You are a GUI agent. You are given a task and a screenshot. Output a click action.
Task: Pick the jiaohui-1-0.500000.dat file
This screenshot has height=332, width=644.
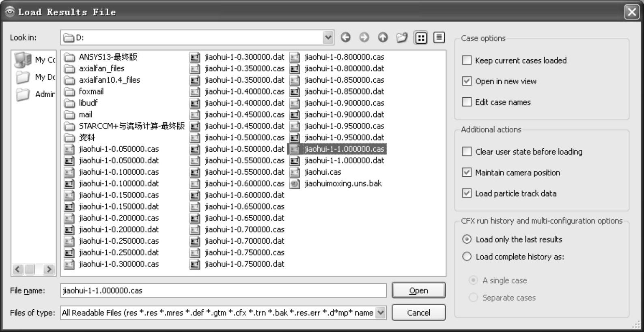(244, 149)
